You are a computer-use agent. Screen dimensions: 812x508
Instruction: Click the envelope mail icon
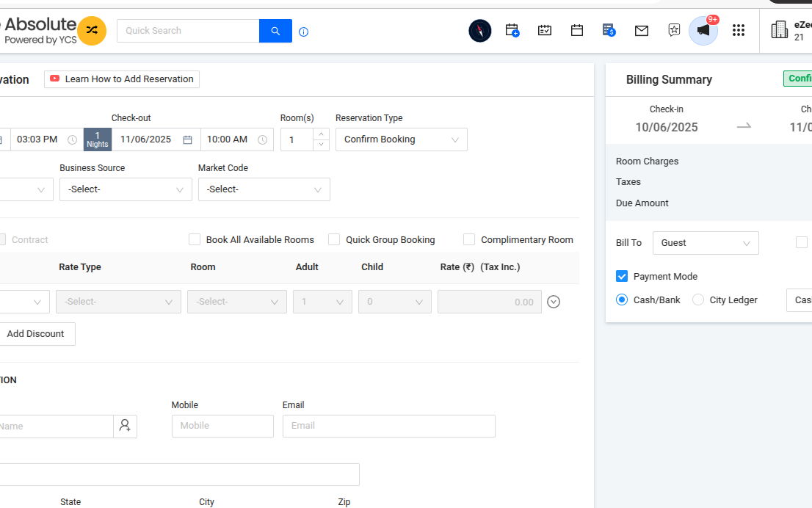[x=642, y=31]
